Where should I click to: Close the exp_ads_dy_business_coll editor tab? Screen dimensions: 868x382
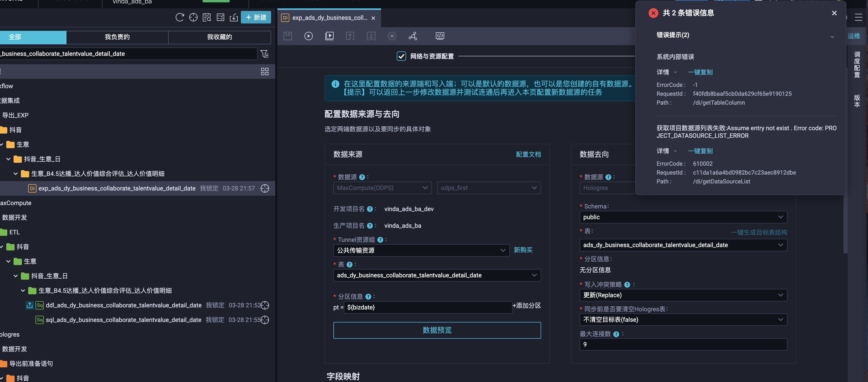pyautogui.click(x=373, y=18)
